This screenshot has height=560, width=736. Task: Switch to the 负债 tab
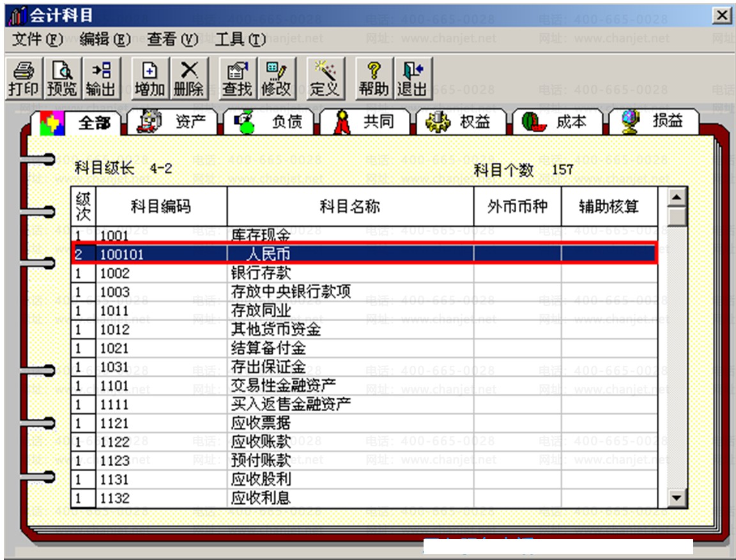[x=270, y=122]
